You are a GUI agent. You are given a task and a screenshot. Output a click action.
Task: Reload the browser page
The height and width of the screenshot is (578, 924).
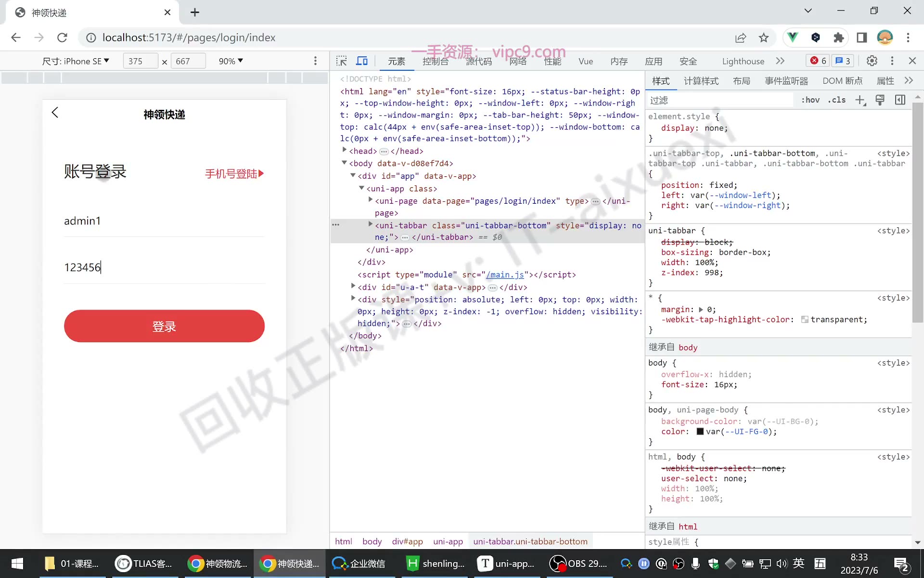[62, 38]
